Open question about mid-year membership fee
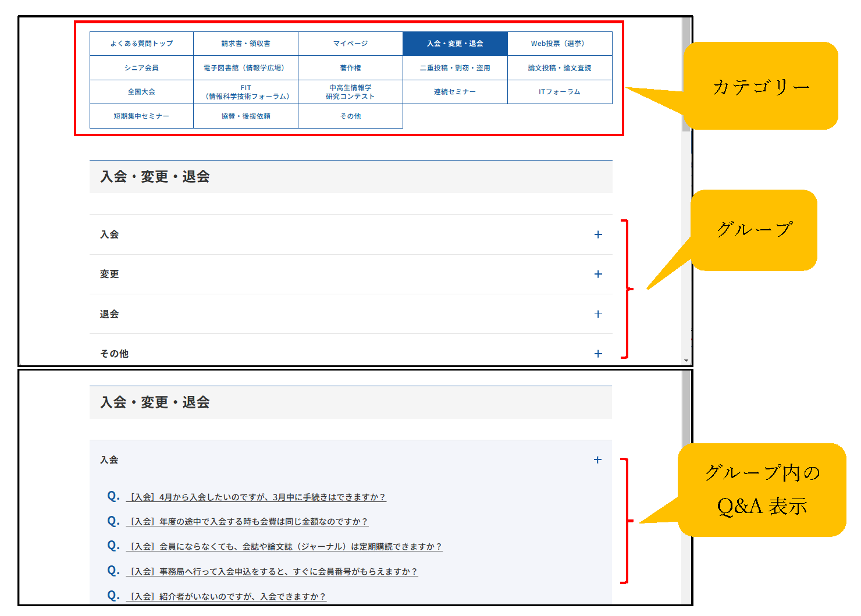Viewport: 861px width, 616px height. (x=248, y=522)
